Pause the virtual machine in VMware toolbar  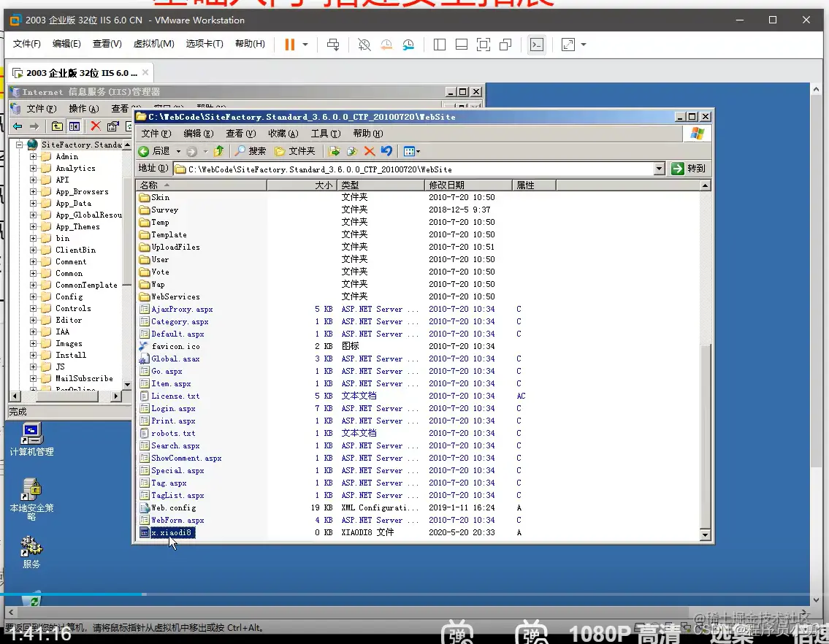coord(289,45)
